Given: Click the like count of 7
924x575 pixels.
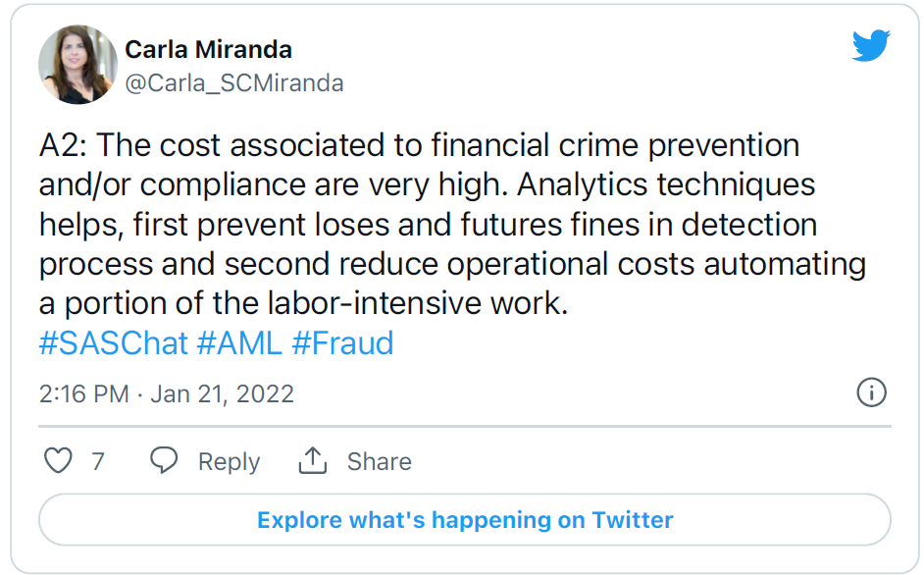Looking at the screenshot, I should 97,461.
